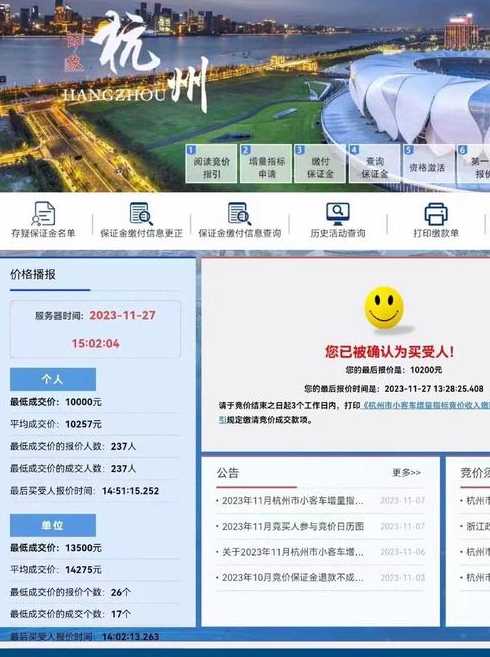Click the 历史活动查询 monitor icon
The width and height of the screenshot is (490, 657).
point(338,214)
